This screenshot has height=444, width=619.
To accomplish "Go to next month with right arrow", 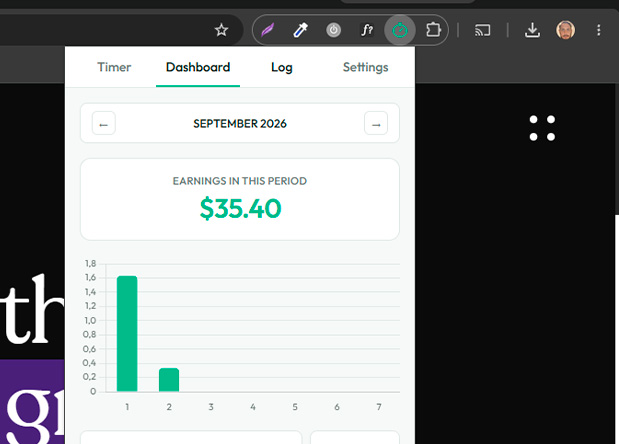I will coord(376,123).
